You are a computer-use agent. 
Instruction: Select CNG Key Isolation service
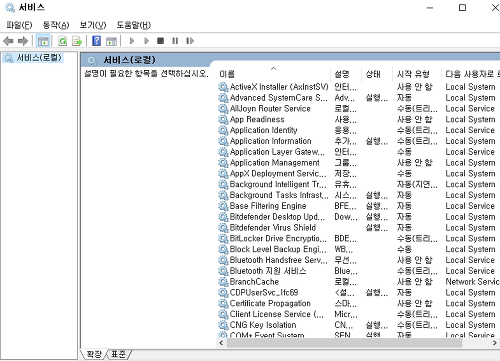263,325
